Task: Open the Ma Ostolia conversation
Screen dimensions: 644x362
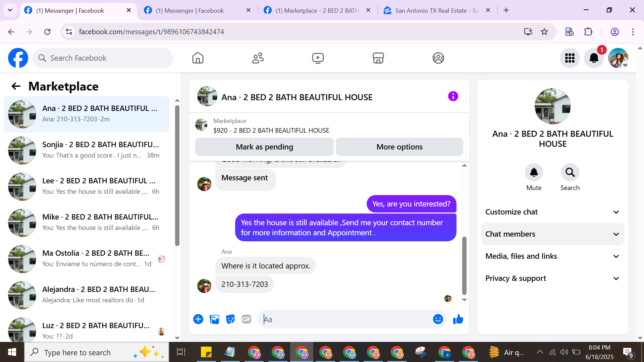Action: (x=87, y=259)
